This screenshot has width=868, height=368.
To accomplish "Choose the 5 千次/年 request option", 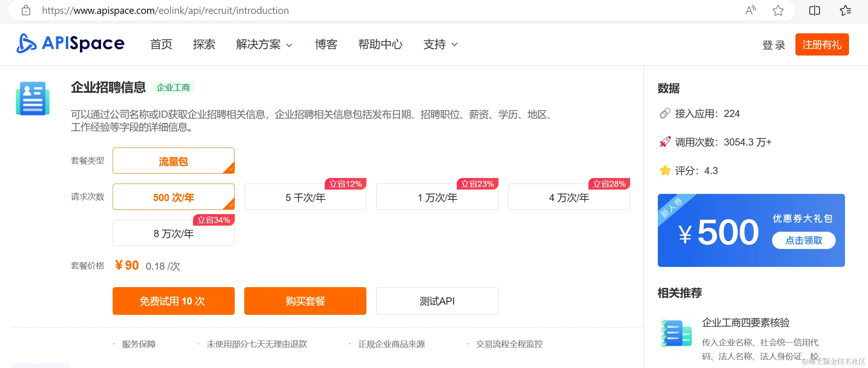I will (x=305, y=197).
